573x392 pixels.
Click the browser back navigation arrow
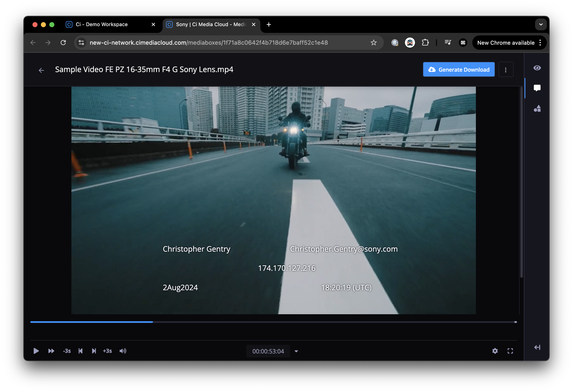coord(33,42)
